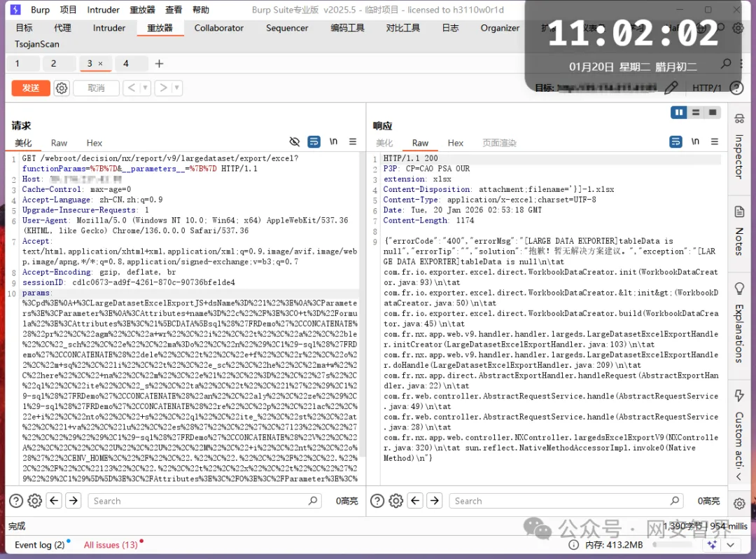The image size is (756, 559).
Task: Go to previous request in history
Action: pyautogui.click(x=131, y=88)
